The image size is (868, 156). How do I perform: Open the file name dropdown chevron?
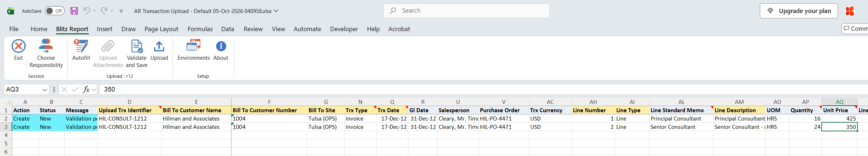[x=276, y=11]
